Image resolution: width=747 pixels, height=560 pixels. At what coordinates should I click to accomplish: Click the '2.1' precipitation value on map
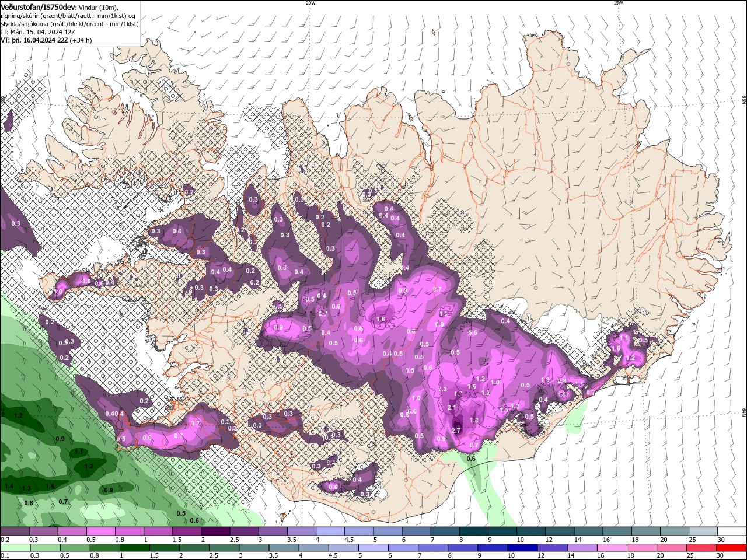pyautogui.click(x=452, y=407)
